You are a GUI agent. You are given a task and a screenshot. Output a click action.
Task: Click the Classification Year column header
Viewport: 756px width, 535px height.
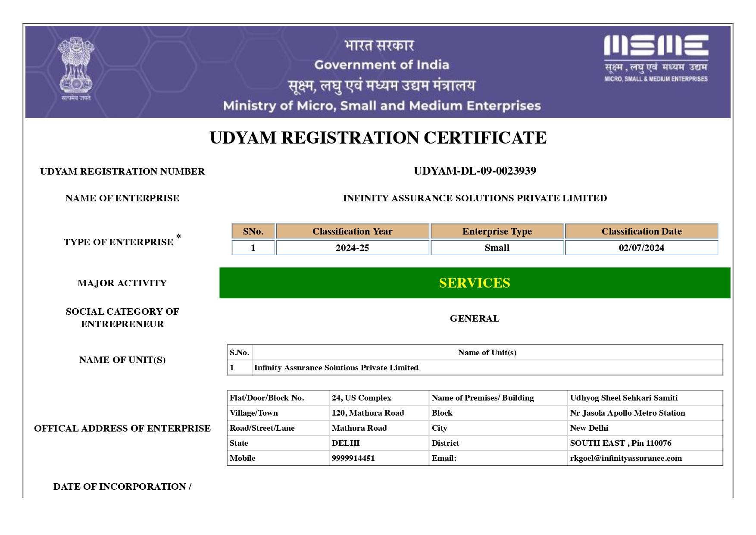[352, 231]
